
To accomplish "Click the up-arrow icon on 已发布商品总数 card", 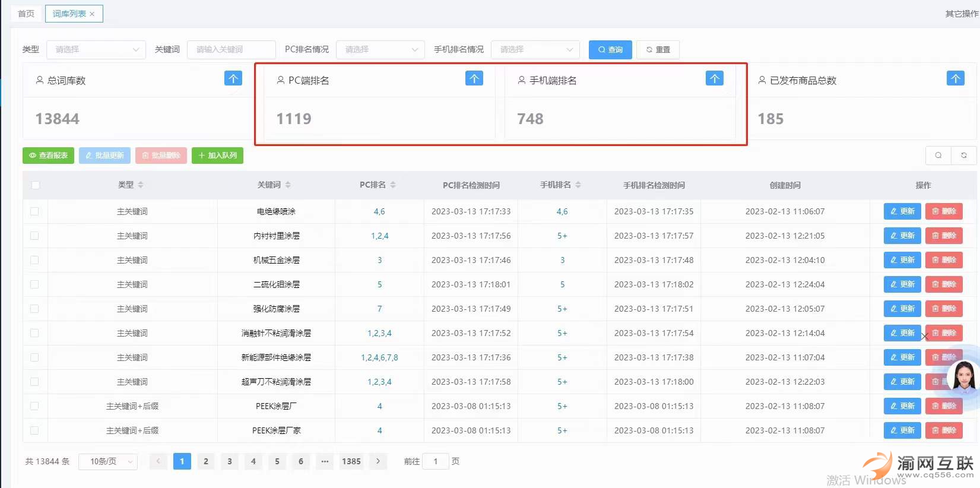I will click(x=955, y=78).
